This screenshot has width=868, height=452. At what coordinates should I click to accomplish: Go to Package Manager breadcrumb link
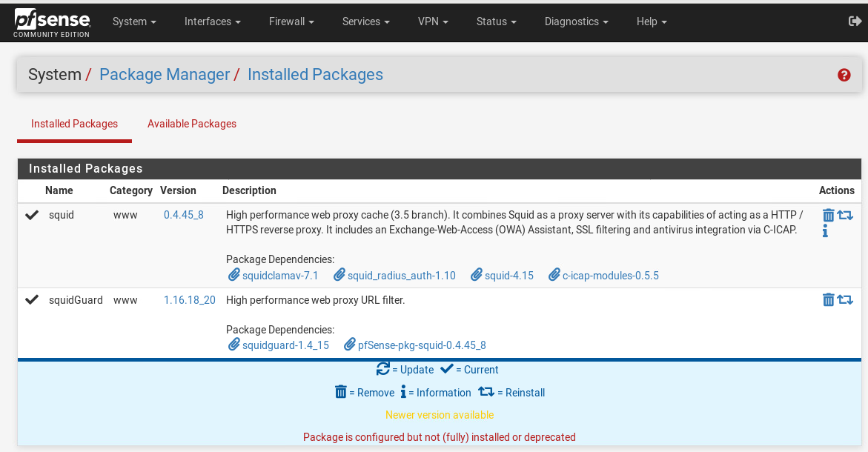tap(165, 75)
